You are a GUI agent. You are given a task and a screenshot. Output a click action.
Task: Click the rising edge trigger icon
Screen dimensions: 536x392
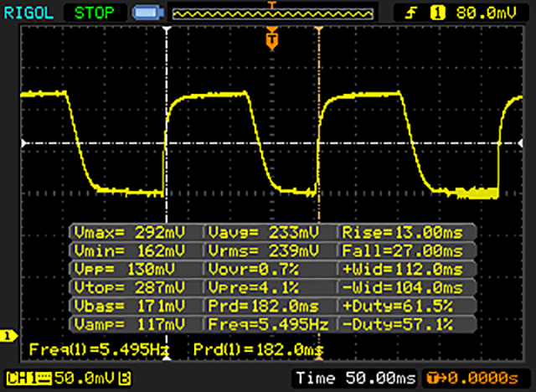411,13
